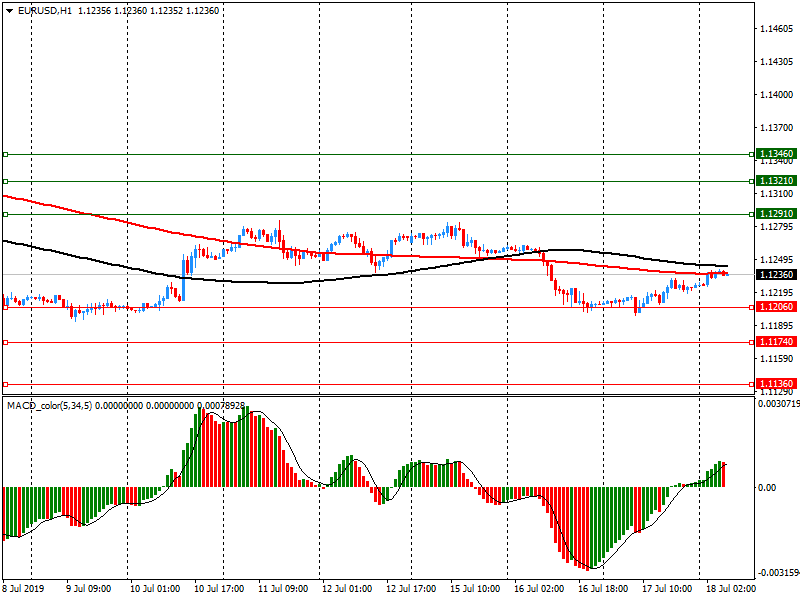Click the 1.11590 price scale value
800x600 pixels.
point(777,359)
